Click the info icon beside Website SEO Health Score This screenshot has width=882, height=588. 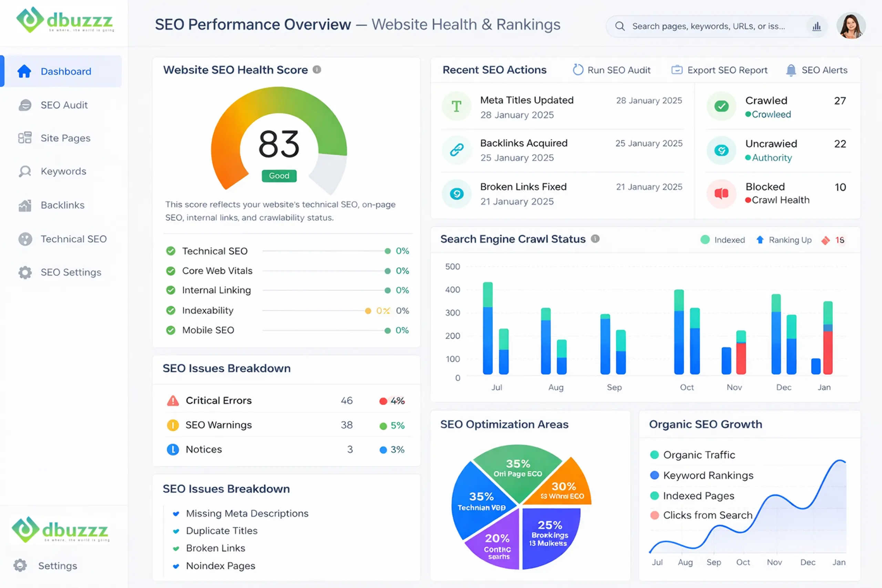(317, 70)
